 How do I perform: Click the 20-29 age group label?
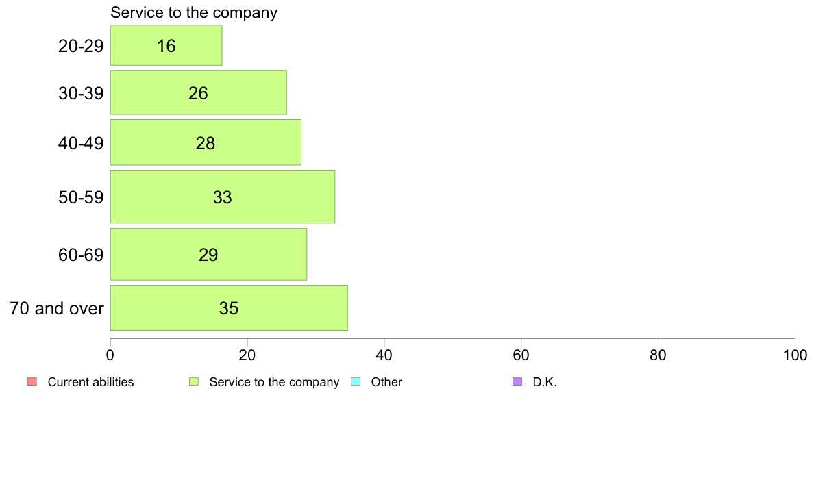tap(81, 46)
